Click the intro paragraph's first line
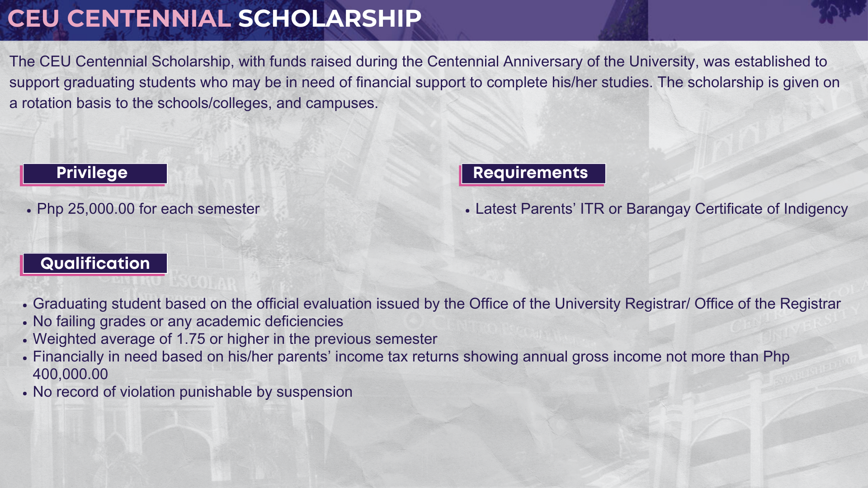The height and width of the screenshot is (488, 868). [x=418, y=61]
